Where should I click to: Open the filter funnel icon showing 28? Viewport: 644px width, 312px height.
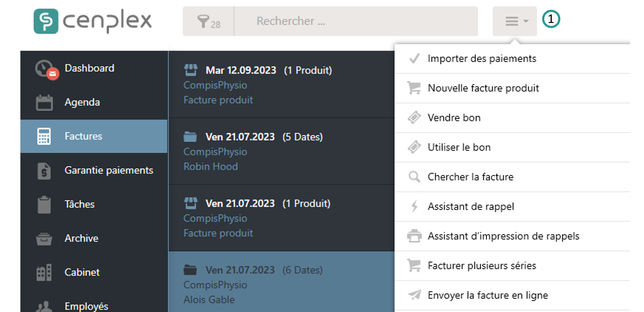pyautogui.click(x=208, y=21)
